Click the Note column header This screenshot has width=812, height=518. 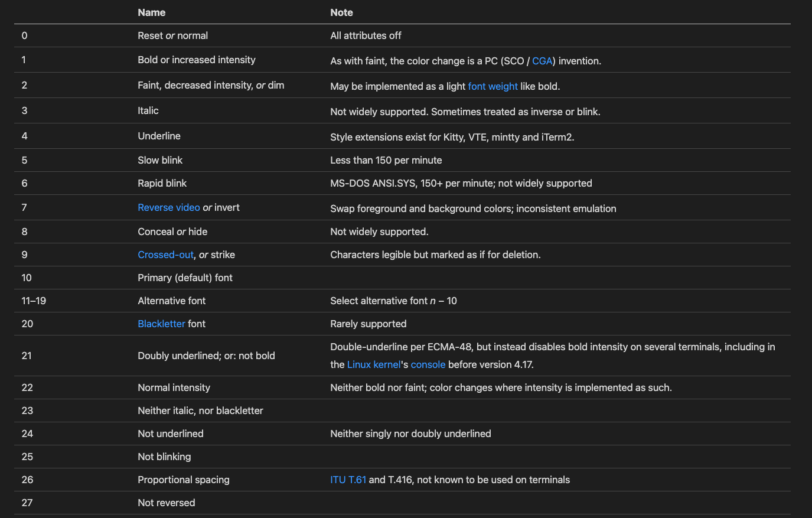click(341, 12)
